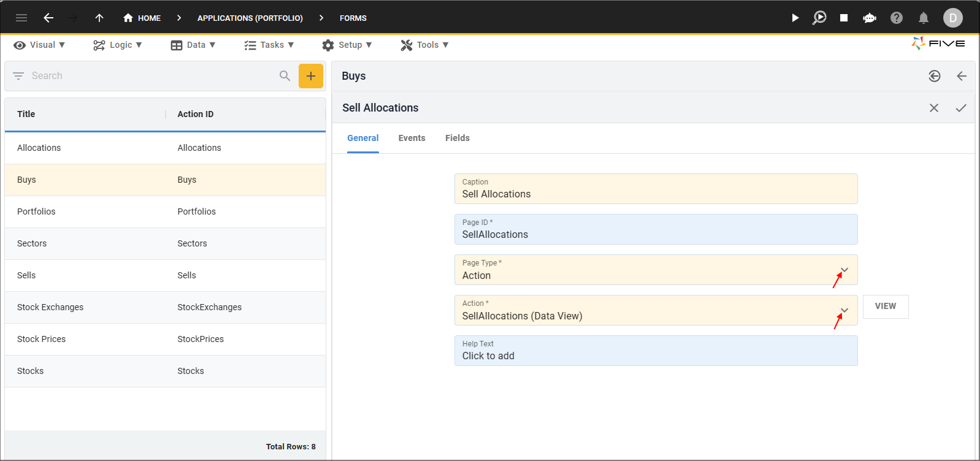This screenshot has width=980, height=461.
Task: Open the Tools menu
Action: (x=424, y=45)
